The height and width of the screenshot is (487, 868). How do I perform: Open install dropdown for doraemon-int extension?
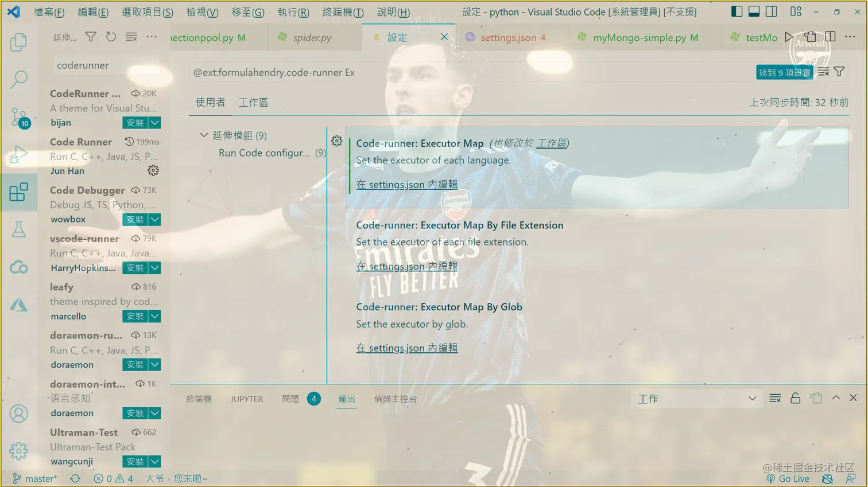click(155, 413)
